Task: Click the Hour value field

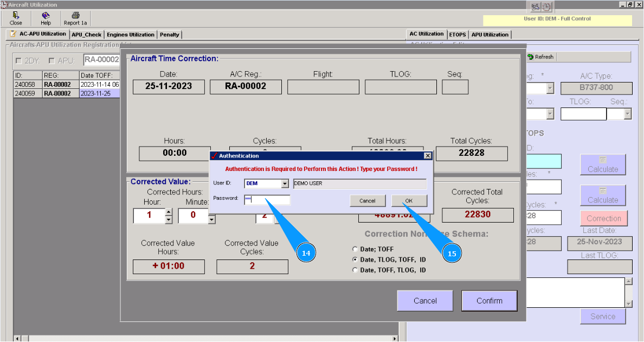Action: click(149, 216)
